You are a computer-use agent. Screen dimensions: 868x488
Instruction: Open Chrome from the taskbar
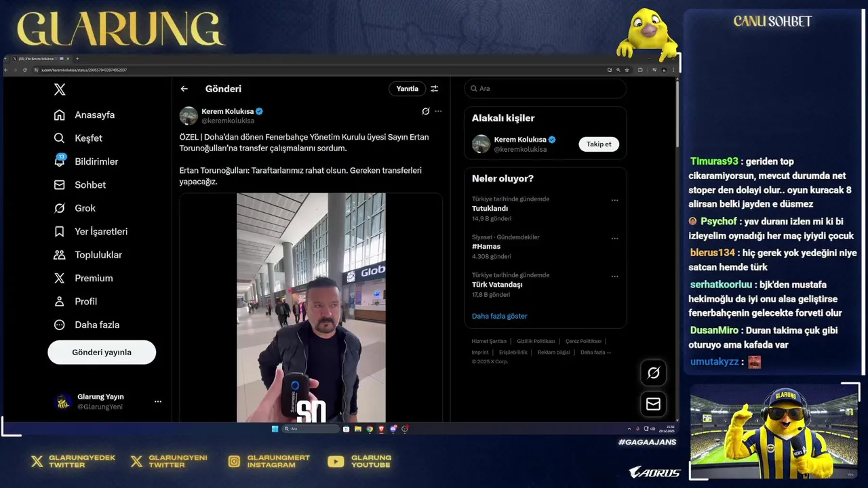tap(370, 428)
